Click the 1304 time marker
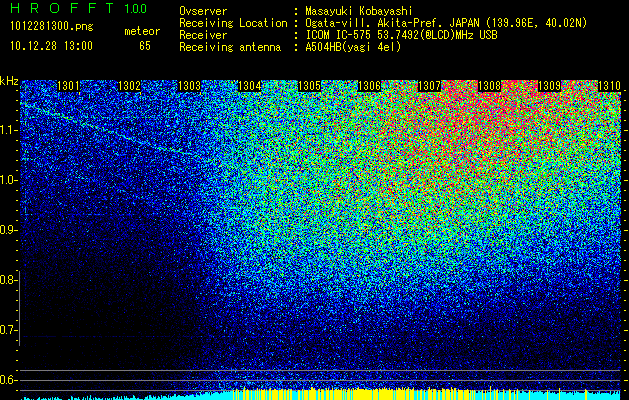The image size is (629, 400). point(250,86)
